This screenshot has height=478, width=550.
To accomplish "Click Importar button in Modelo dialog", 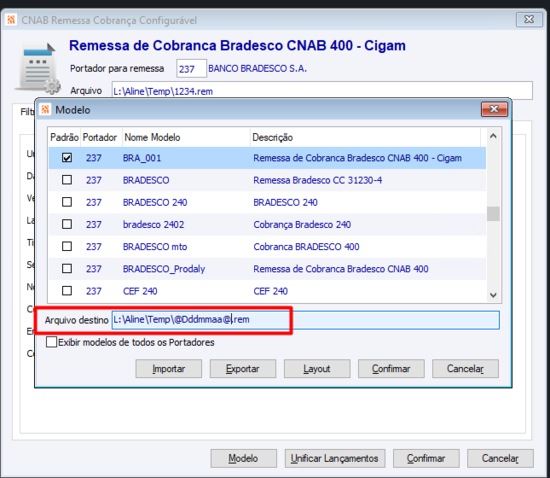I will click(168, 369).
